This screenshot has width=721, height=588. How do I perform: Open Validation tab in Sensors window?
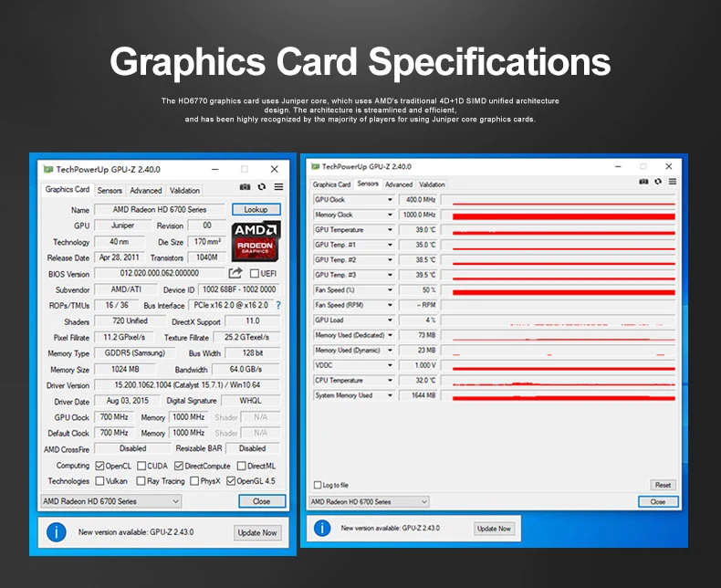point(432,184)
